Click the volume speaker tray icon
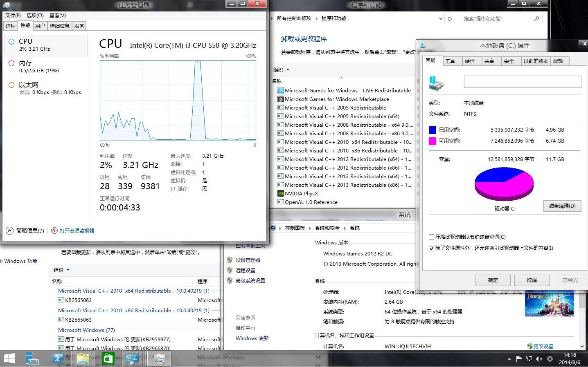Viewport: 588px width, 367px height. (539, 359)
